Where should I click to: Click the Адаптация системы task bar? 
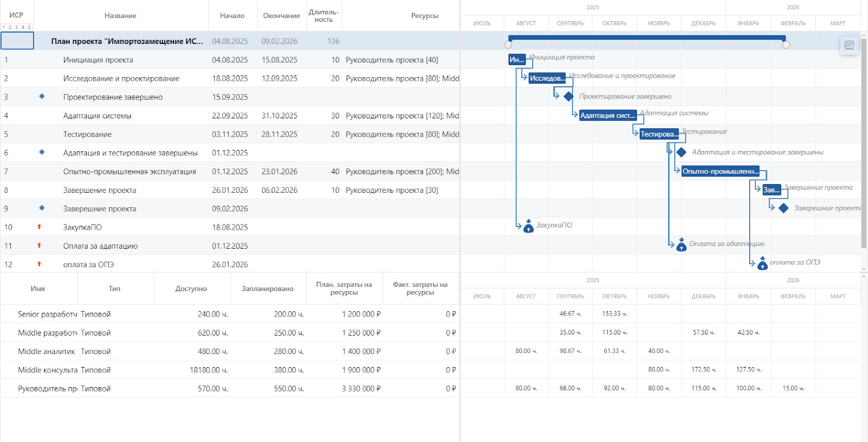[x=607, y=116]
